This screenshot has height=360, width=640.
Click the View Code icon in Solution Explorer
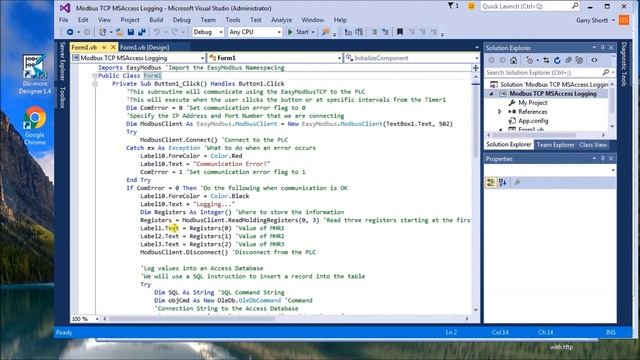tap(594, 60)
